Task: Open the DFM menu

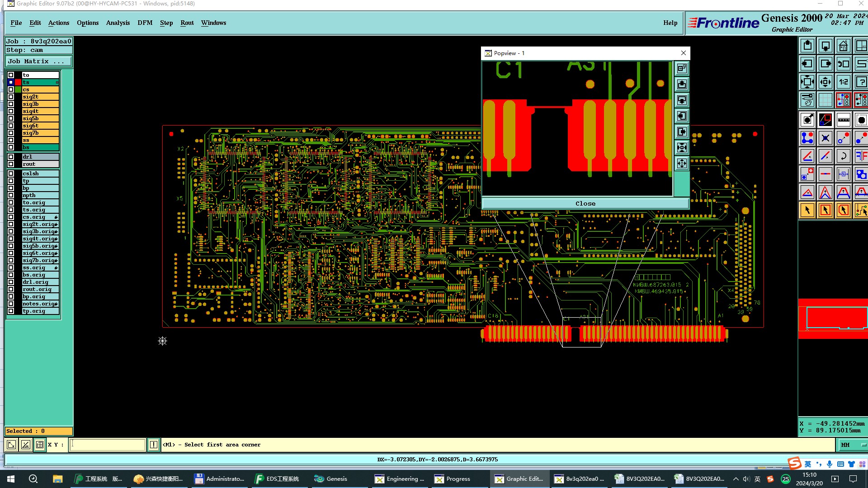Action: click(x=145, y=23)
